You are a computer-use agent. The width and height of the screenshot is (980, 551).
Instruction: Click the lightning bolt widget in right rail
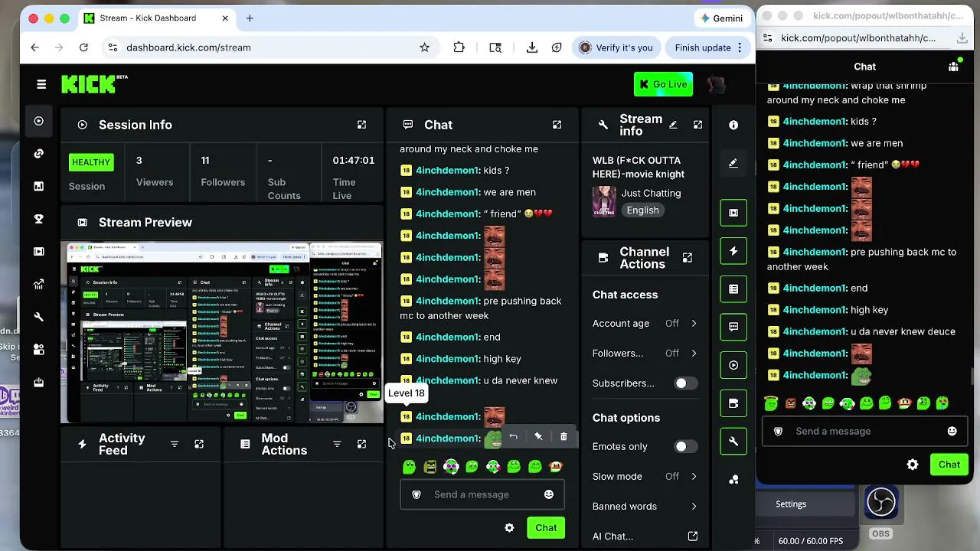click(x=733, y=251)
